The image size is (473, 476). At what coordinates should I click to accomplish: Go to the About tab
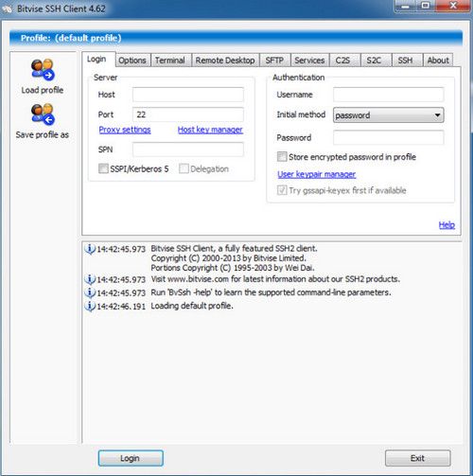[438, 61]
